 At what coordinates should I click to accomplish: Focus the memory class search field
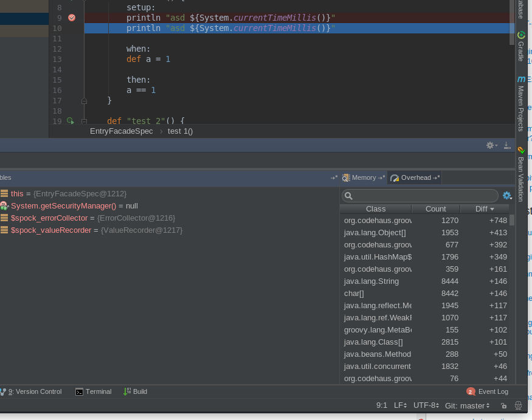pyautogui.click(x=420, y=196)
